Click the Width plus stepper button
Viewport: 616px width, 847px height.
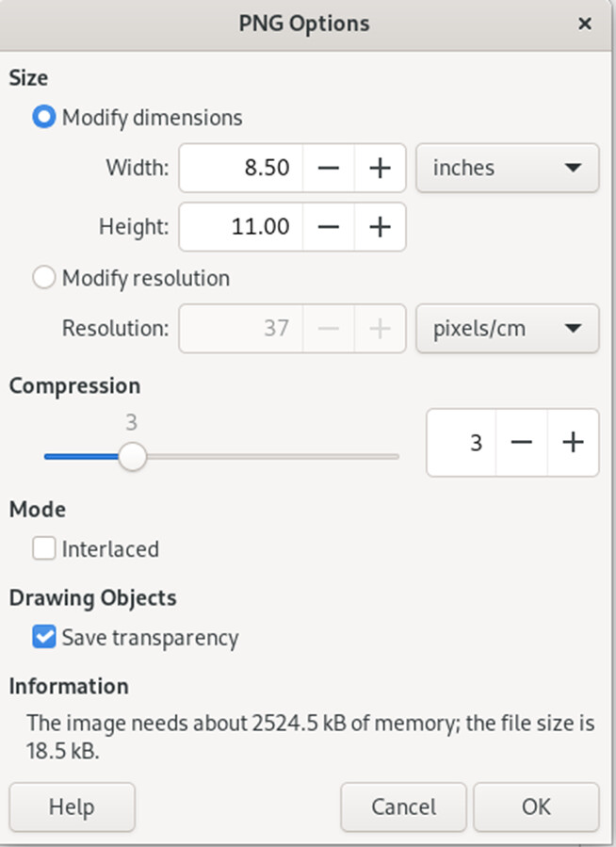point(380,169)
